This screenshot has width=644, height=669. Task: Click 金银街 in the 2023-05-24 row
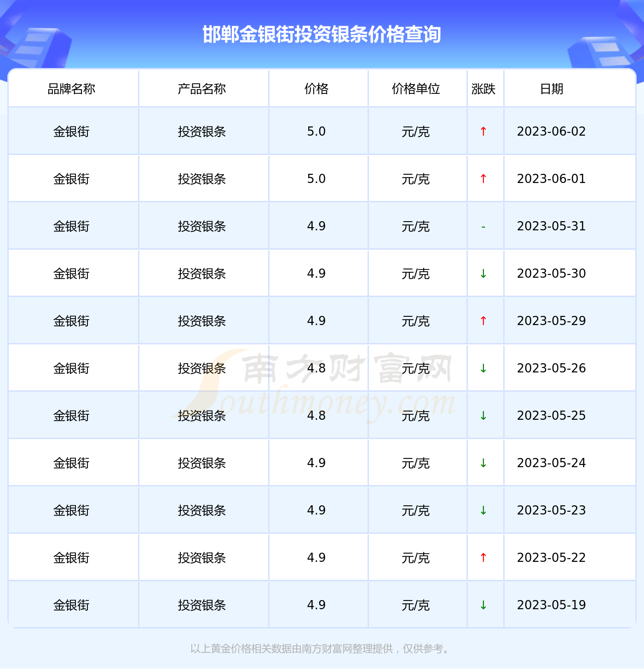pos(71,463)
